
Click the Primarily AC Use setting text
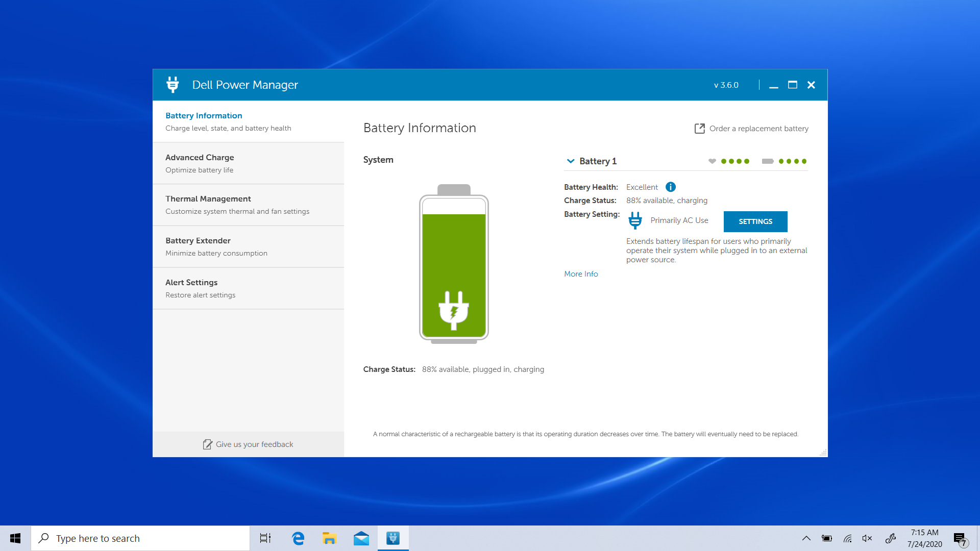(679, 220)
